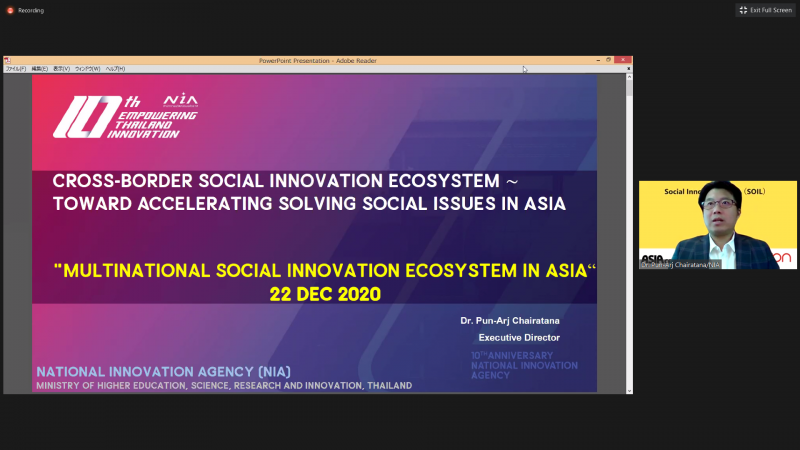This screenshot has width=800, height=450.
Task: Open the 表示(V) menu
Action: [61, 69]
